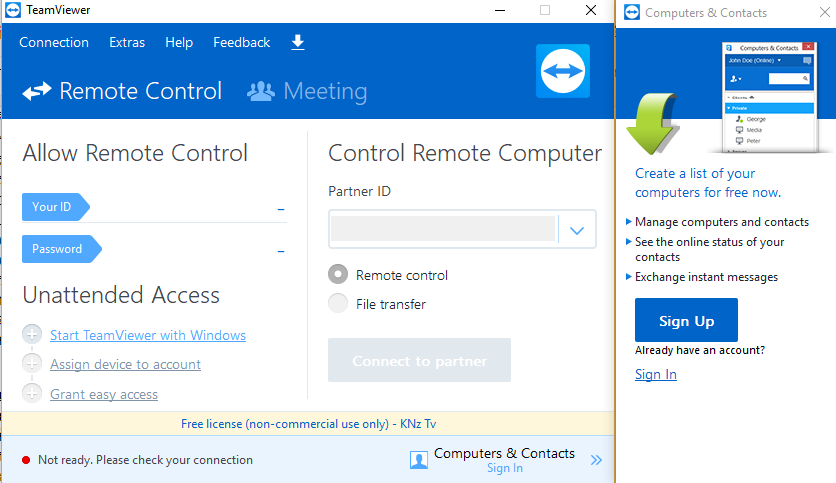The width and height of the screenshot is (836, 483).
Task: Click plus icon beside Grant easy access
Action: pos(32,393)
